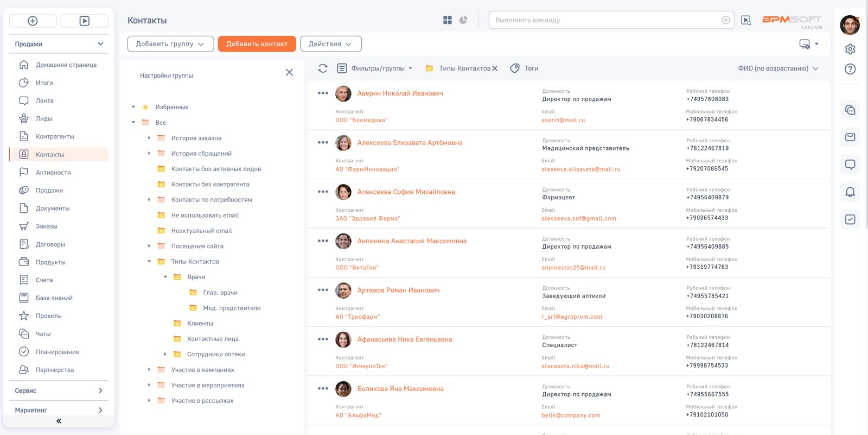
Task: Remove the Типы Контактов filter tag
Action: 495,68
